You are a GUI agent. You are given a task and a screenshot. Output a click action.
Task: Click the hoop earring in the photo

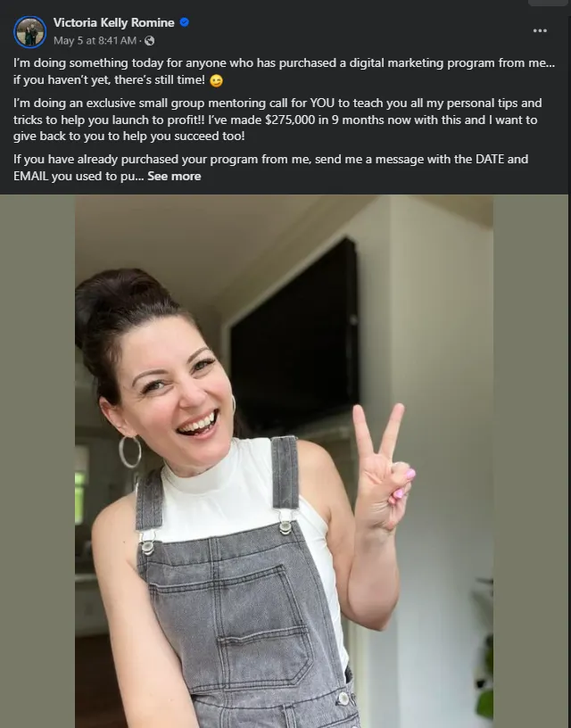(129, 451)
